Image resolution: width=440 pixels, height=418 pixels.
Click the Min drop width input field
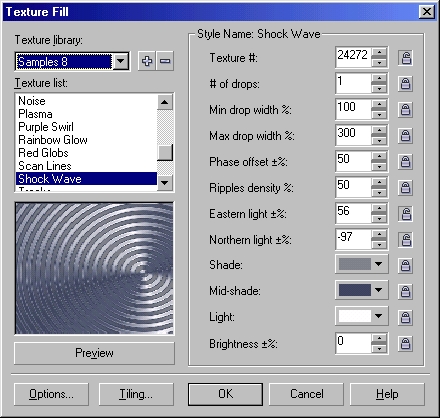[353, 109]
